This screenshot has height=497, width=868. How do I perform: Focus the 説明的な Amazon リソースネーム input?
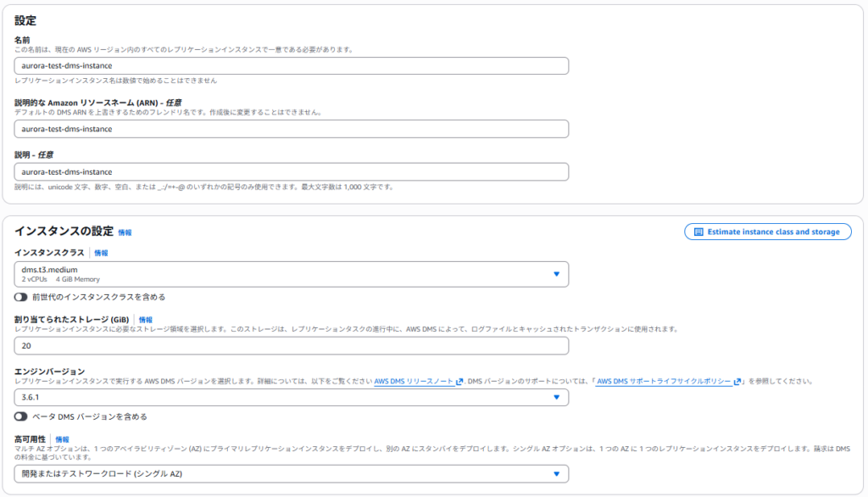pyautogui.click(x=291, y=129)
